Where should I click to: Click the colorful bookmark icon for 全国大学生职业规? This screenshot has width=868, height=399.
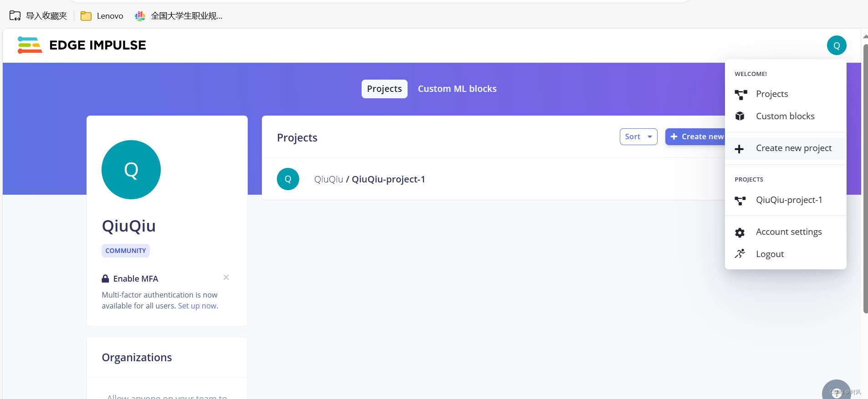pyautogui.click(x=140, y=16)
